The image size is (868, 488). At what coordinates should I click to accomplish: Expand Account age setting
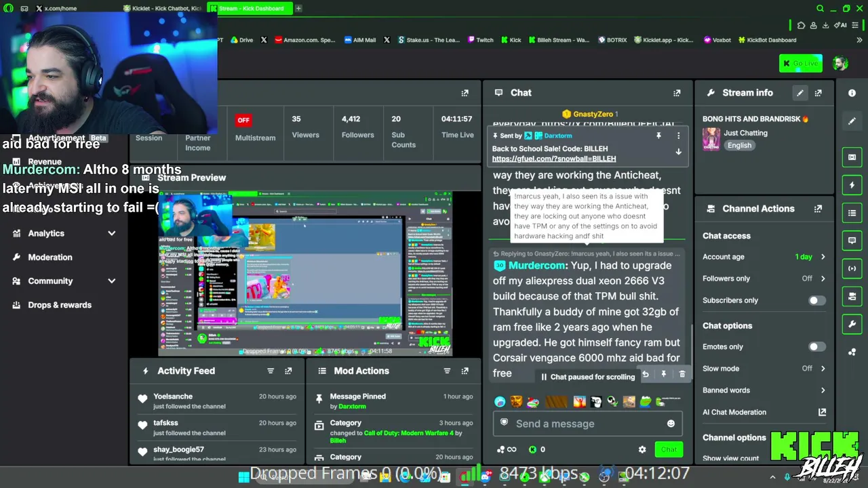pyautogui.click(x=823, y=257)
